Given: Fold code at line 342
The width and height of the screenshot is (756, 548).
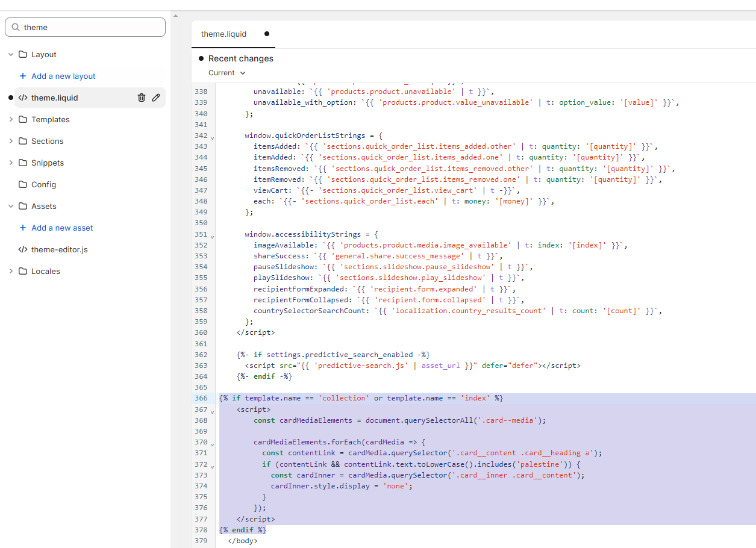Looking at the screenshot, I should tap(212, 137).
